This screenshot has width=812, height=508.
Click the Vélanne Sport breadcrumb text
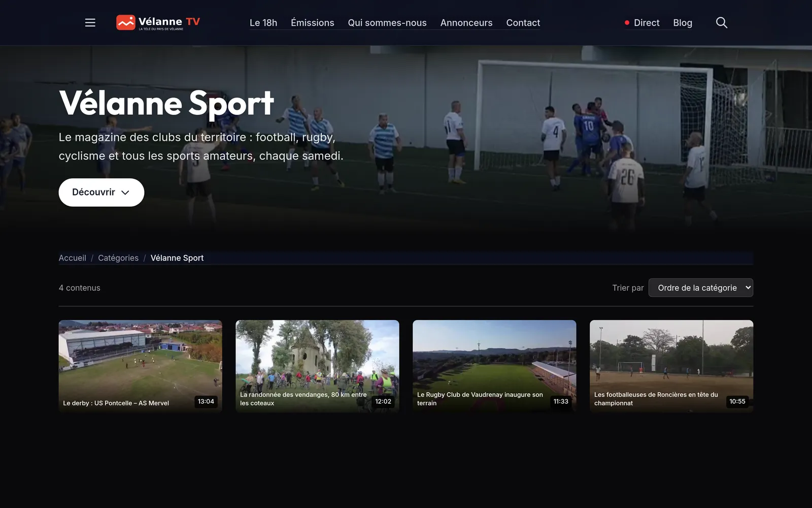tap(177, 258)
